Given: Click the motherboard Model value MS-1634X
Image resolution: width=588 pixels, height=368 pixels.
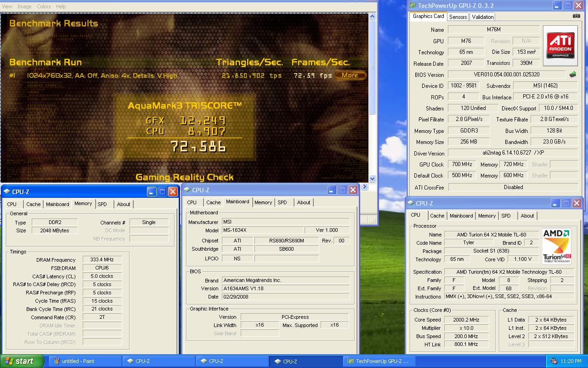Looking at the screenshot, I should click(262, 230).
